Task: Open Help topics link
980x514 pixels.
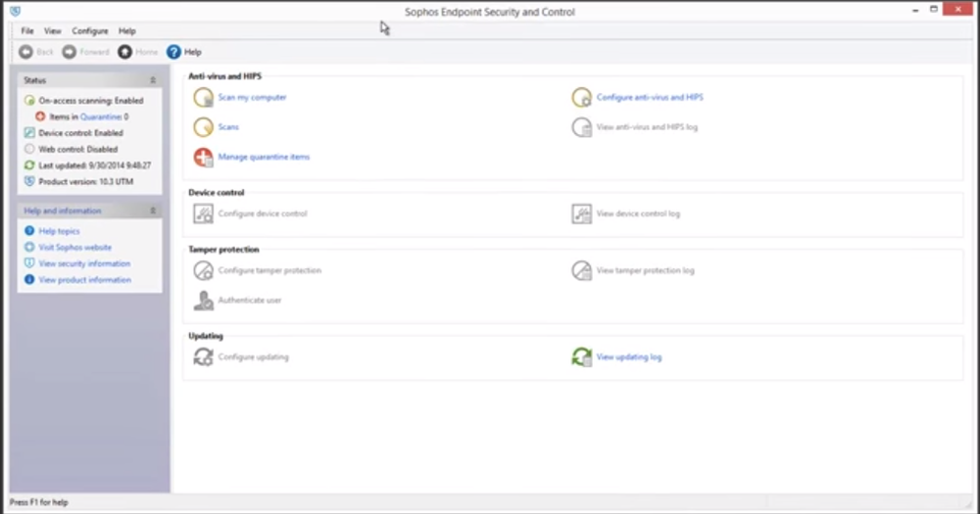Action: click(60, 231)
